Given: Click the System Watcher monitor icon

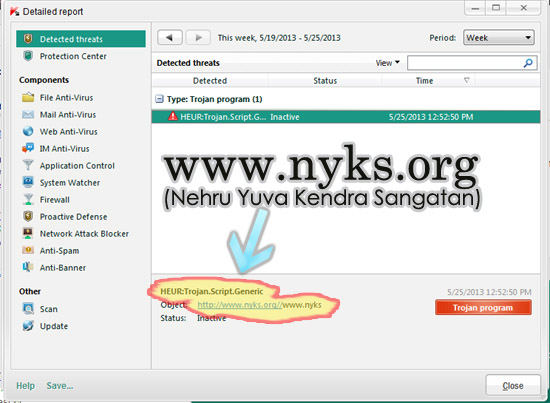Looking at the screenshot, I should [28, 182].
